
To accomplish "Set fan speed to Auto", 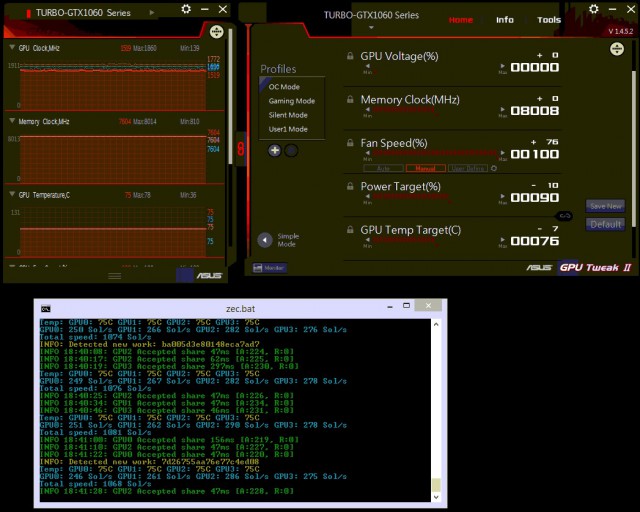I will (383, 168).
